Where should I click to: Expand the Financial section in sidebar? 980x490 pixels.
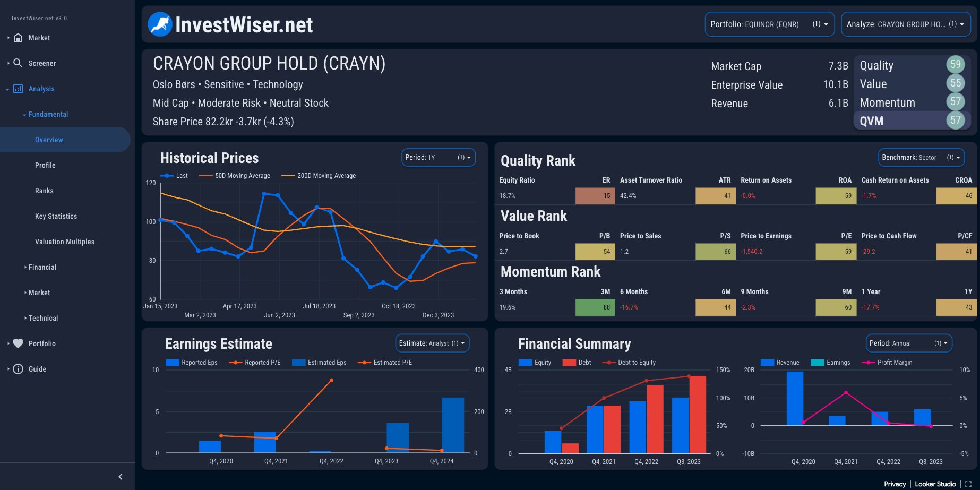[x=42, y=267]
